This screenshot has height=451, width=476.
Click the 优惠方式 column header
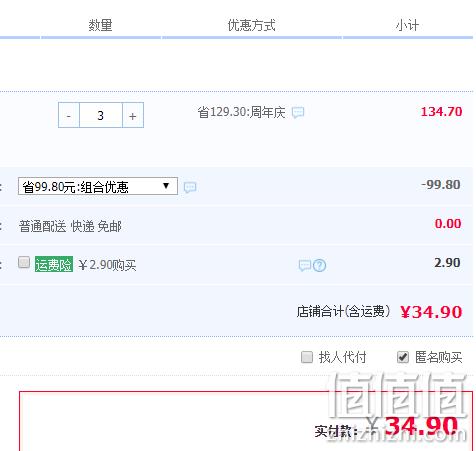click(251, 25)
